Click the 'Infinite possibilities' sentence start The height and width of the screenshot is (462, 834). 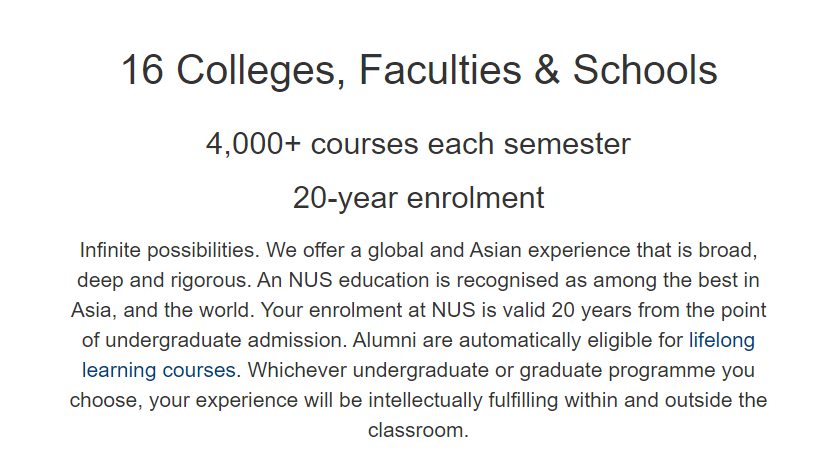point(169,250)
